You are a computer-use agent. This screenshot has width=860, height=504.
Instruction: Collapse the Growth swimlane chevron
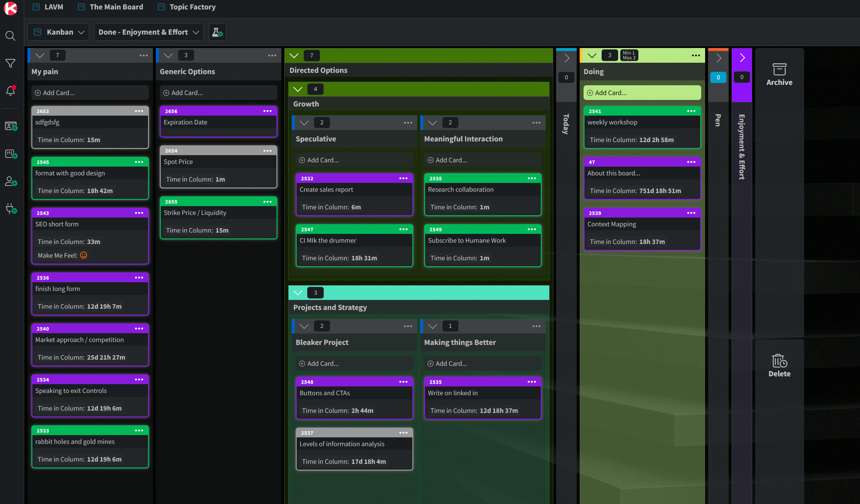(298, 89)
